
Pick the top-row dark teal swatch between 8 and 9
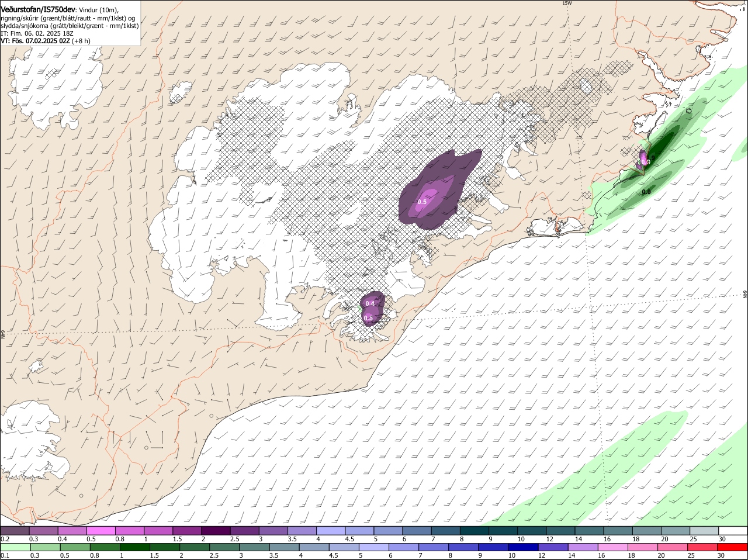point(475,531)
